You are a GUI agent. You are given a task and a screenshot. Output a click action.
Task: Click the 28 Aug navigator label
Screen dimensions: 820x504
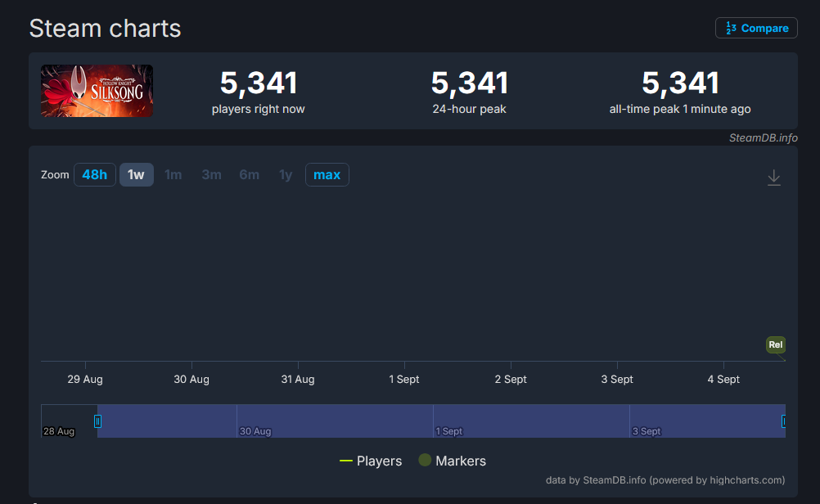click(59, 431)
